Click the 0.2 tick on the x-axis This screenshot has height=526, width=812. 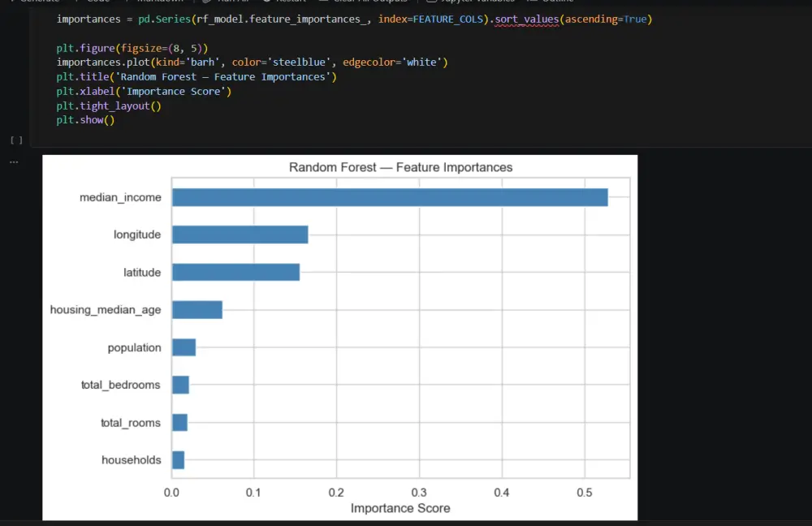pyautogui.click(x=336, y=493)
